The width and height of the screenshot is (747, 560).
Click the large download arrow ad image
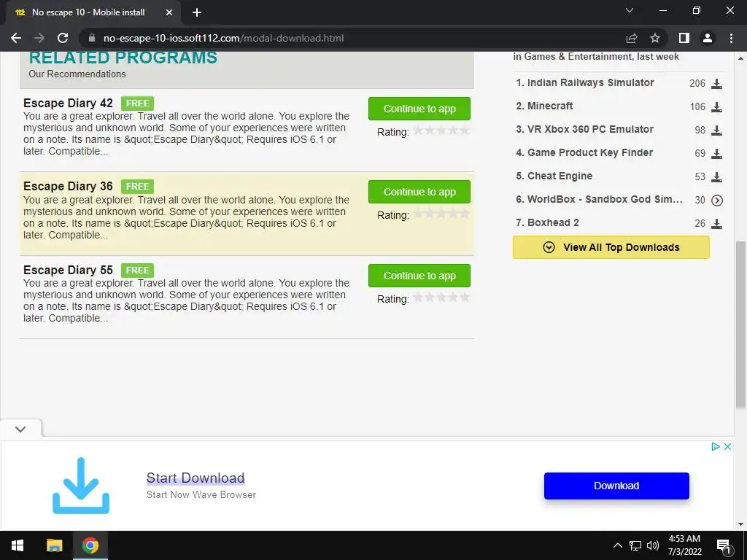pyautogui.click(x=81, y=486)
